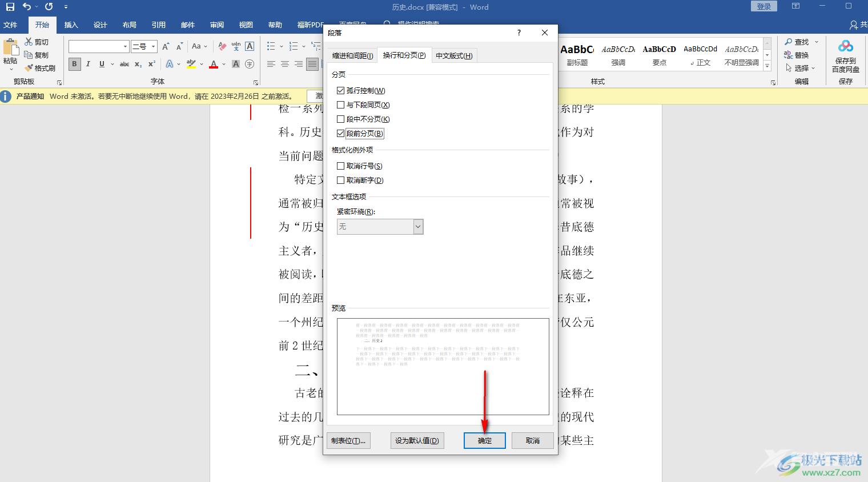Select the Format Painter (格式刷)
868x482 pixels.
click(x=40, y=68)
